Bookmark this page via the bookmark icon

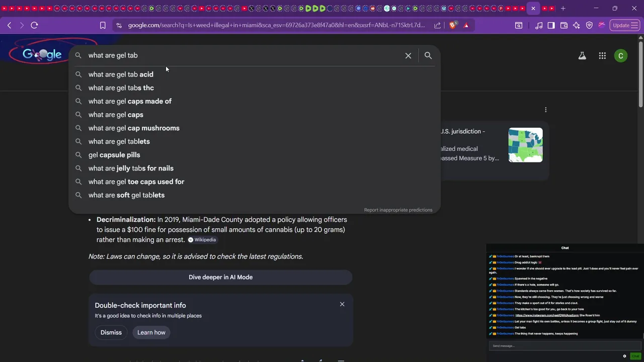[103, 25]
